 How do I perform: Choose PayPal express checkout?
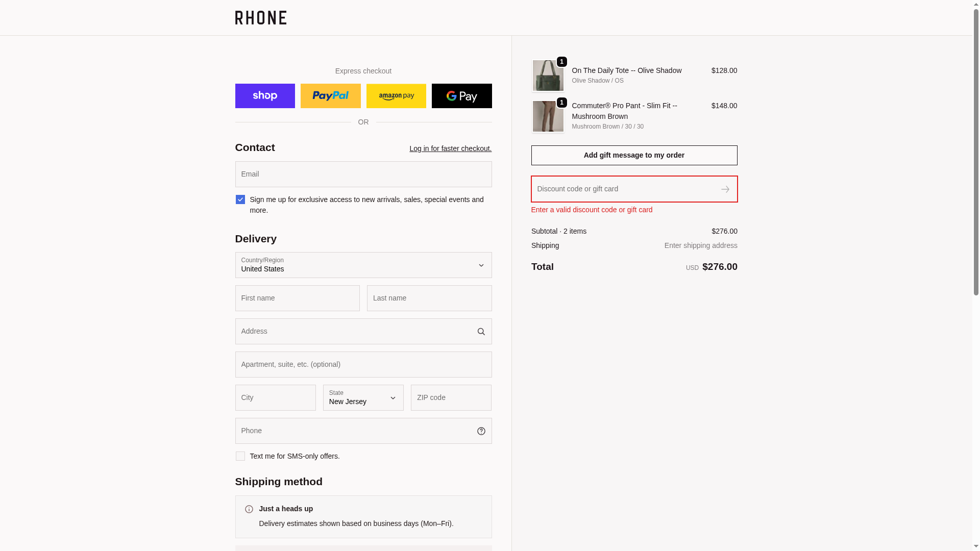330,96
